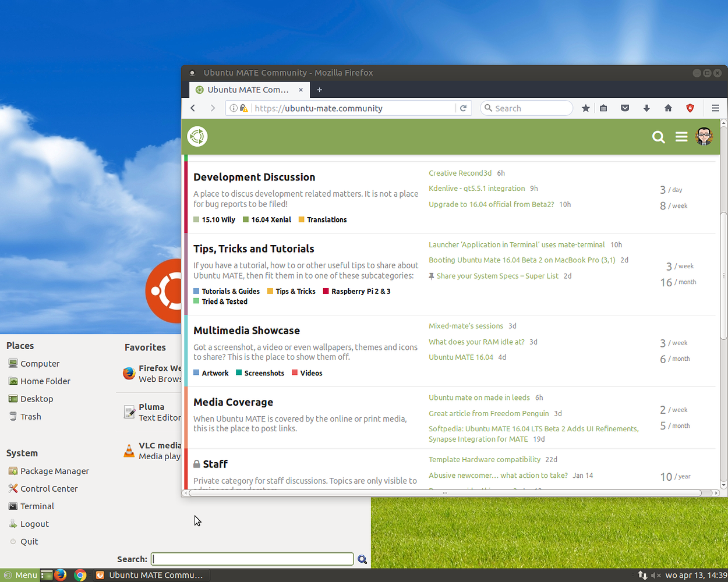Image resolution: width=728 pixels, height=582 pixels.
Task: Bookmark this page with the star icon
Action: [586, 108]
